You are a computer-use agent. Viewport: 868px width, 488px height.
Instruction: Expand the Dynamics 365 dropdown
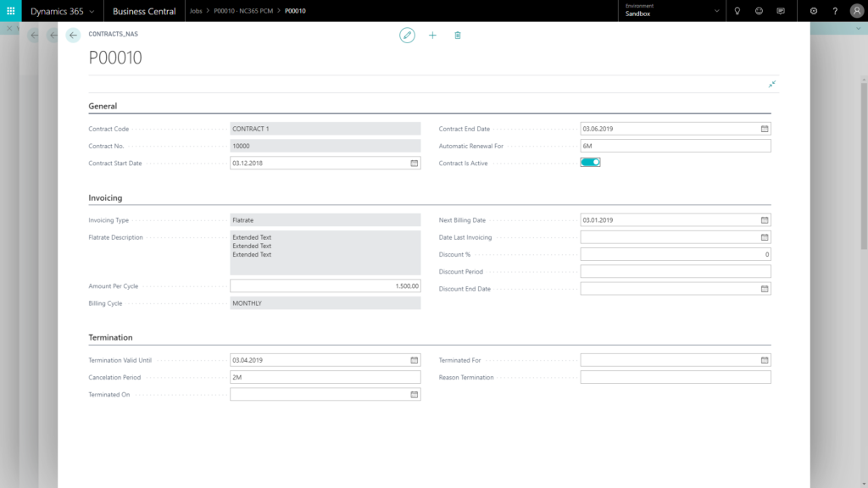(92, 12)
